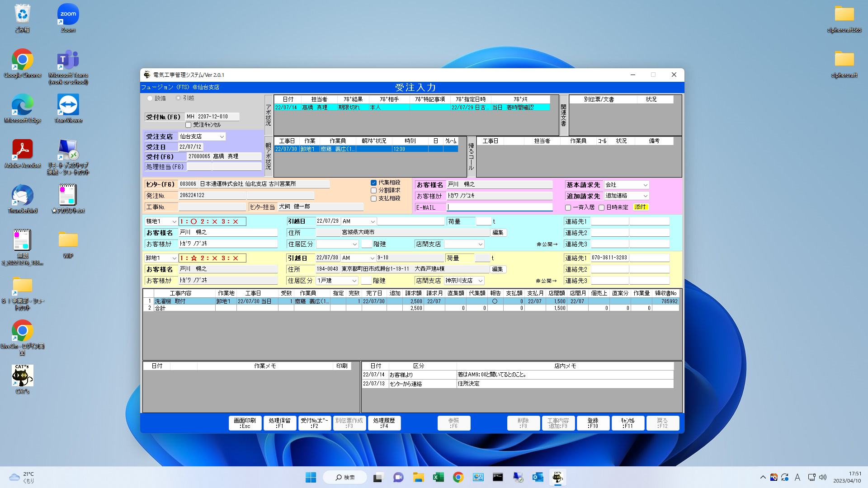This screenshot has height=488, width=868.
Task: Open CAT's cat application desktop icon
Action: (x=22, y=376)
